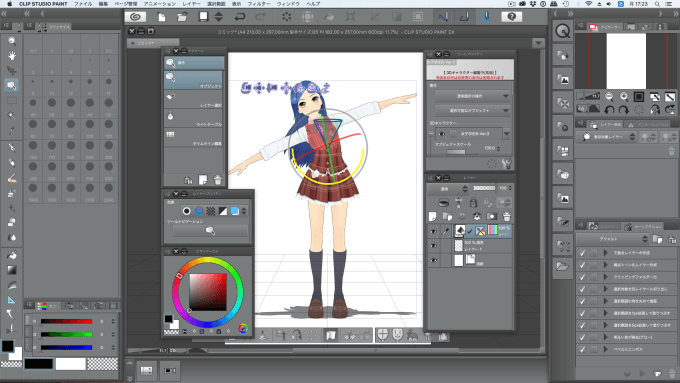The height and width of the screenshot is (383, 680).
Task: Open Clip Studio spiral launcher icon
Action: (135, 16)
